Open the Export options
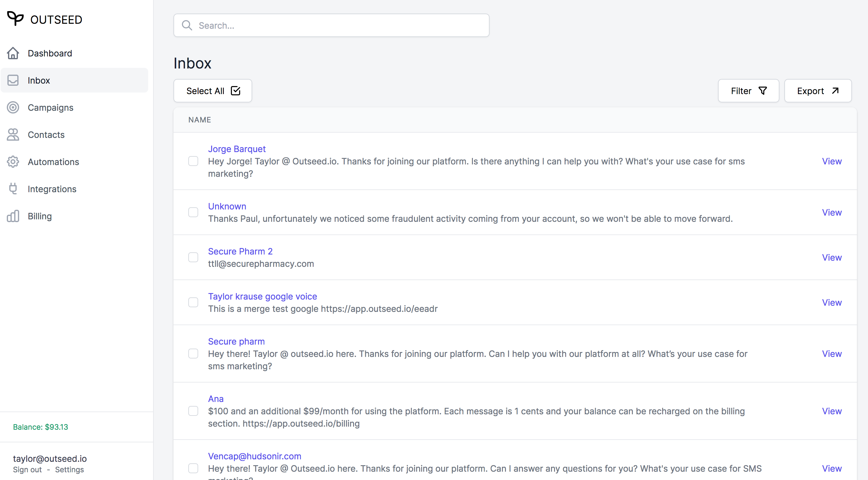The width and height of the screenshot is (868, 480). point(817,91)
